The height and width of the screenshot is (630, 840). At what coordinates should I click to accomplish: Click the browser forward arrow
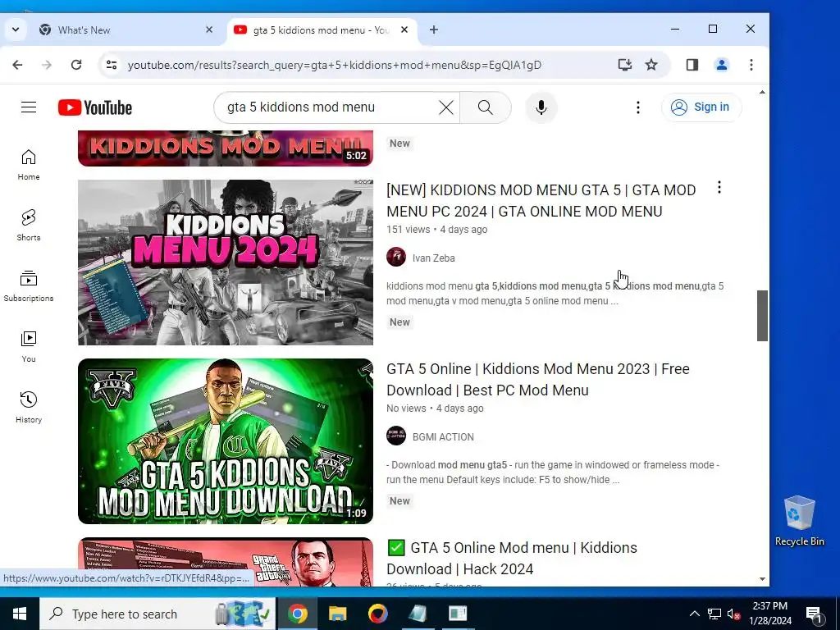pyautogui.click(x=47, y=65)
